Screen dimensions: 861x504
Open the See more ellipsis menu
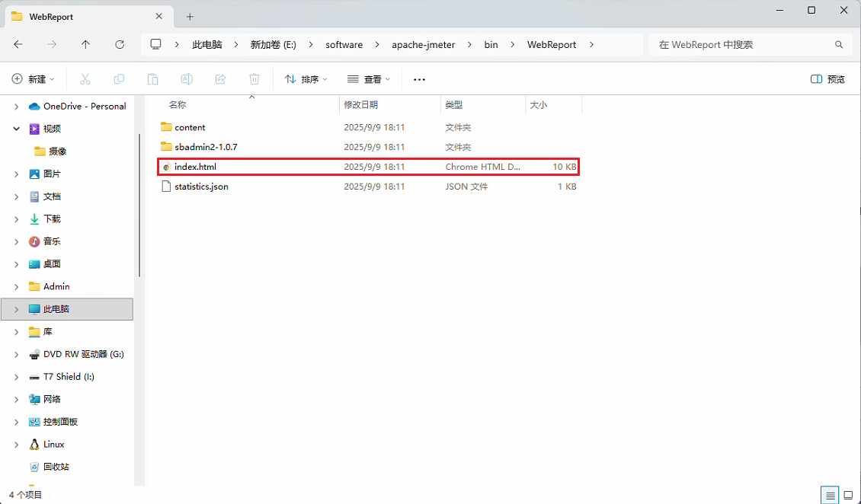click(x=419, y=79)
